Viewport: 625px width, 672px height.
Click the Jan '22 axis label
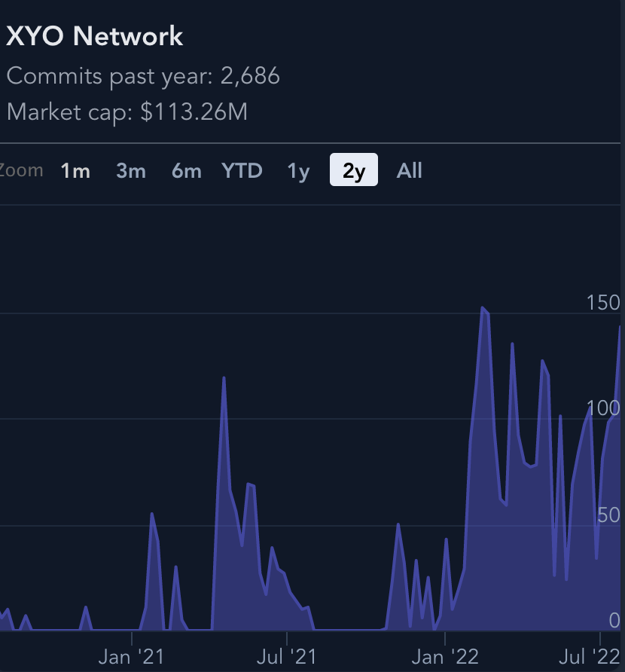click(x=445, y=657)
